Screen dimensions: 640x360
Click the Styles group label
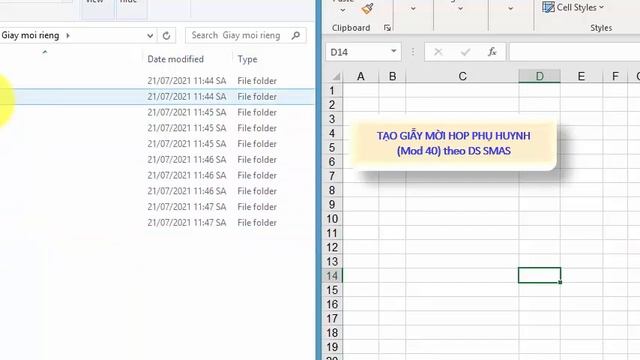click(x=601, y=28)
